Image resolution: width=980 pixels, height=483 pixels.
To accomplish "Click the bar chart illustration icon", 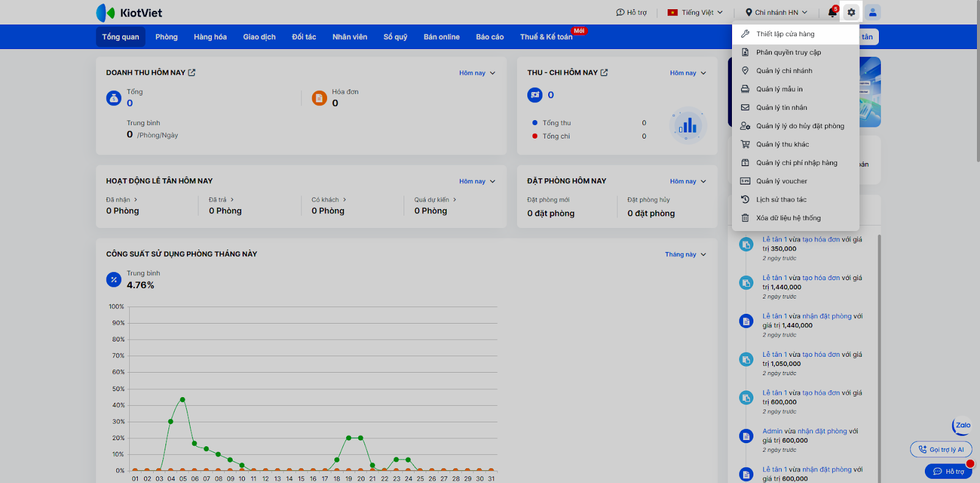I will tap(688, 126).
